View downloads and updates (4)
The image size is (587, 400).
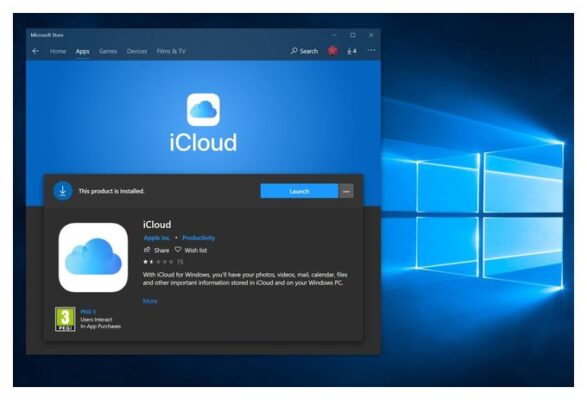click(x=352, y=51)
